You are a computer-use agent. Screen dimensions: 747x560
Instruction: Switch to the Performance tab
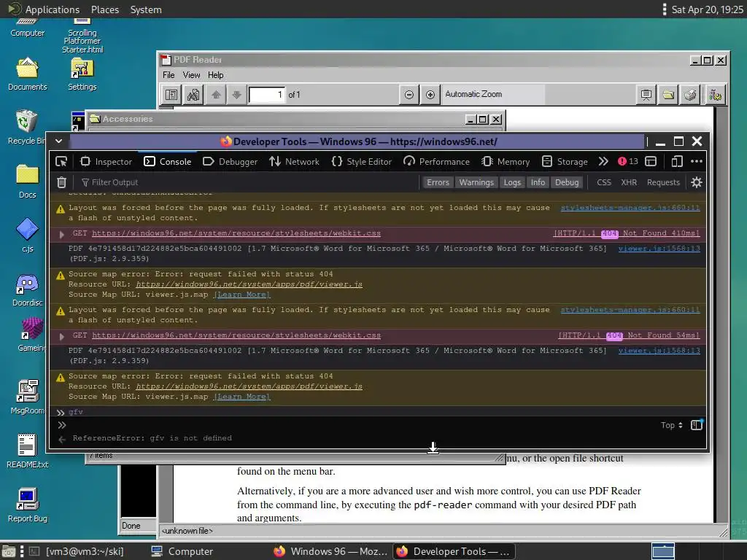click(436, 161)
